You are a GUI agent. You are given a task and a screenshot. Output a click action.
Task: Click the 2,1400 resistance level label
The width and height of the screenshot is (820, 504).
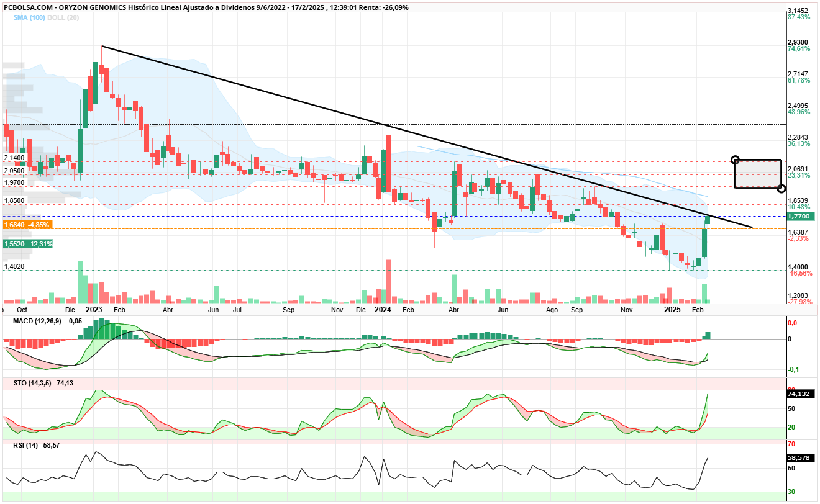coord(14,158)
